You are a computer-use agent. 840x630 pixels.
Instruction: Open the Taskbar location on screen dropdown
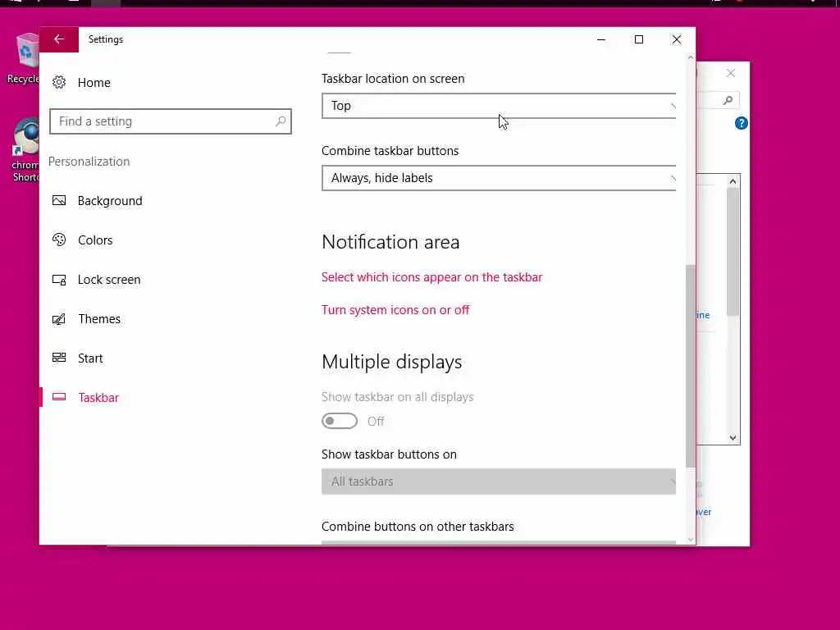click(499, 106)
